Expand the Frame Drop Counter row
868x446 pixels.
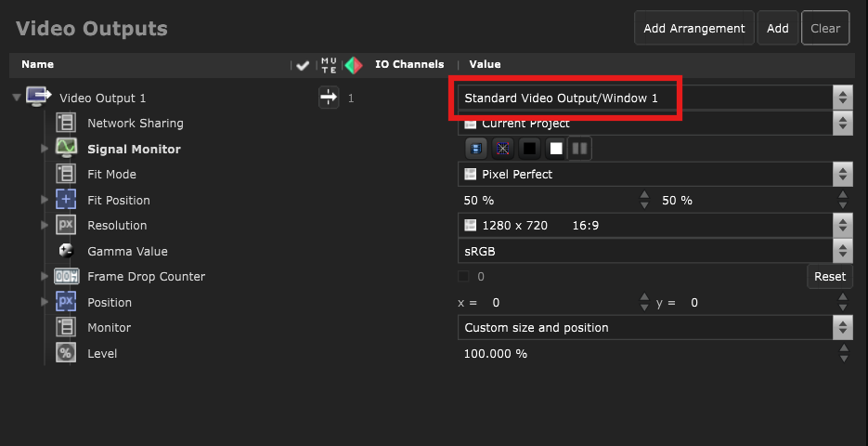(45, 277)
